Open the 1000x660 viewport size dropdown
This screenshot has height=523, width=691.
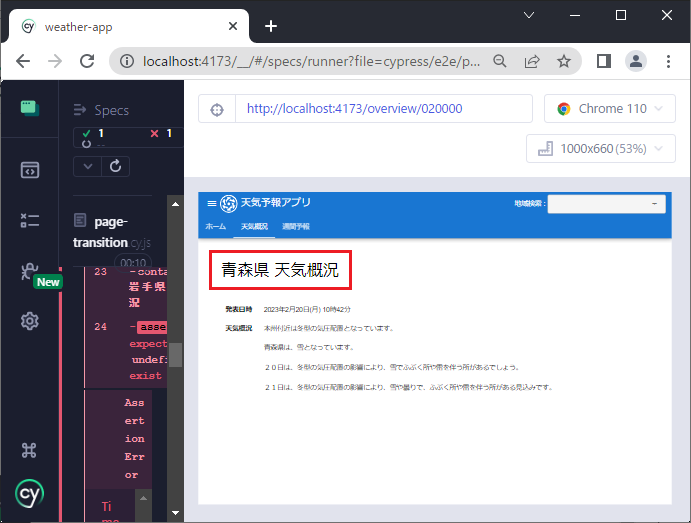click(601, 148)
